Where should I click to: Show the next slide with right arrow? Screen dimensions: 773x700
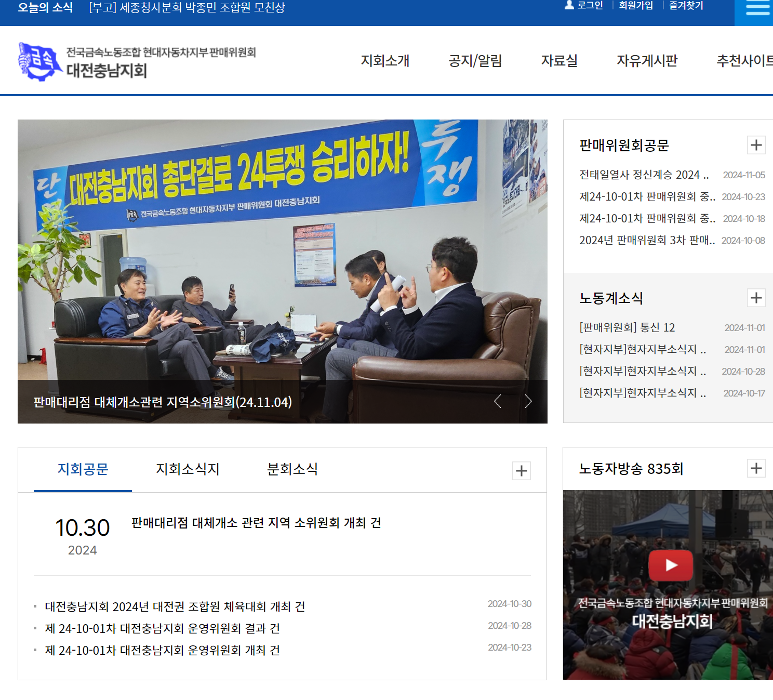[528, 401]
